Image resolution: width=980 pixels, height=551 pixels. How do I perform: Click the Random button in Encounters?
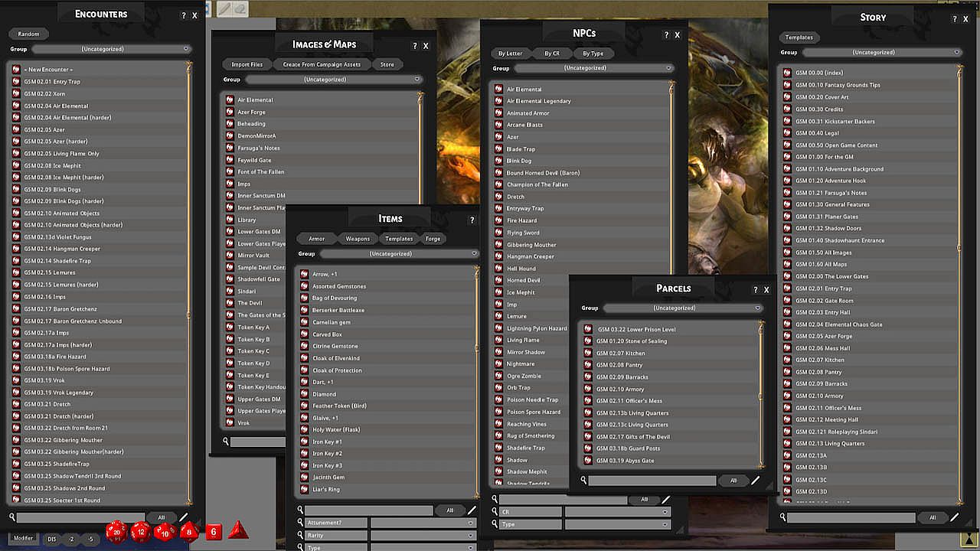coord(29,34)
